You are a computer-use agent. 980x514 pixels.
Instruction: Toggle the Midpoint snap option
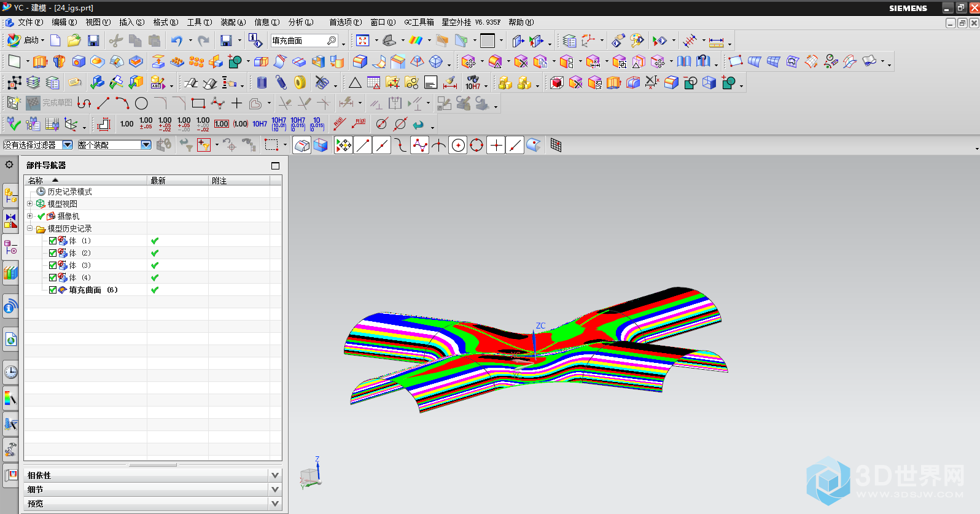382,145
